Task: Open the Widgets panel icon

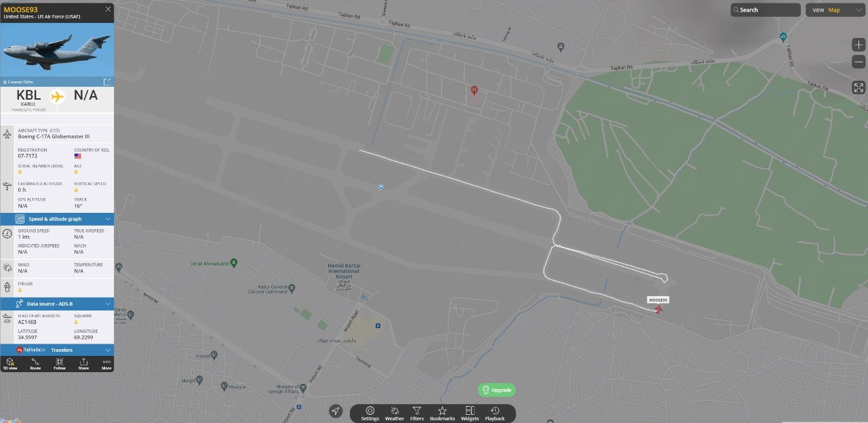Action: tap(470, 414)
